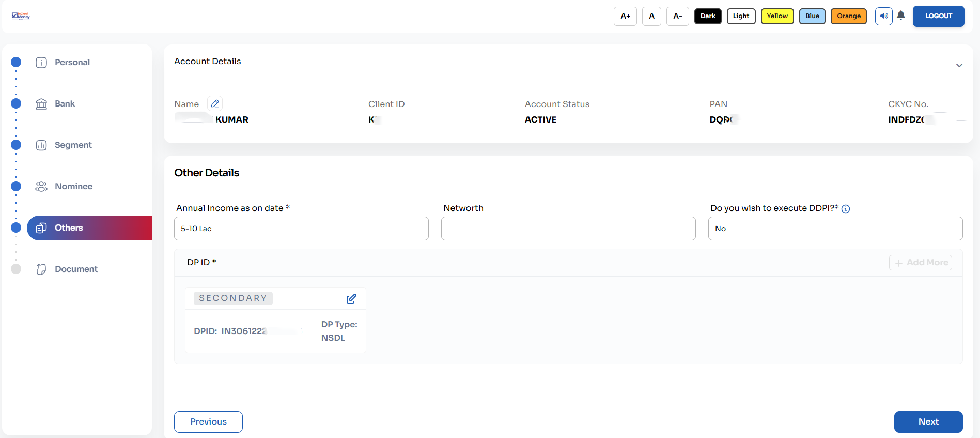Click the SECONDARY badge on DP card
The width and height of the screenshot is (980, 438).
[x=233, y=298]
